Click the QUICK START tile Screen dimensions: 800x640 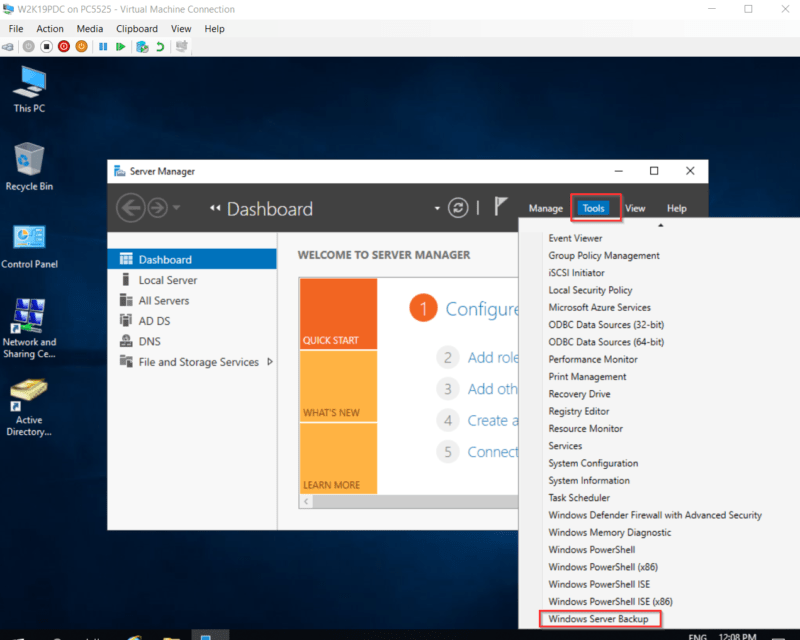(338, 313)
